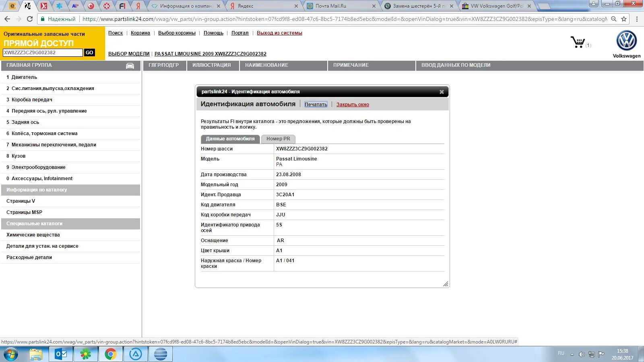
Task: Click the Action Center flag icon
Action: click(x=601, y=354)
